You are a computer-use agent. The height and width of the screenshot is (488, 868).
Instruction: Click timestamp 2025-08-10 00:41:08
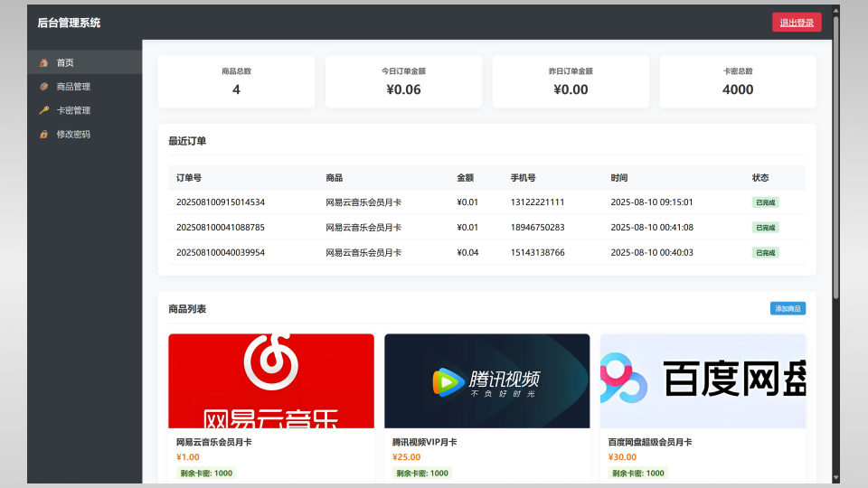point(652,227)
